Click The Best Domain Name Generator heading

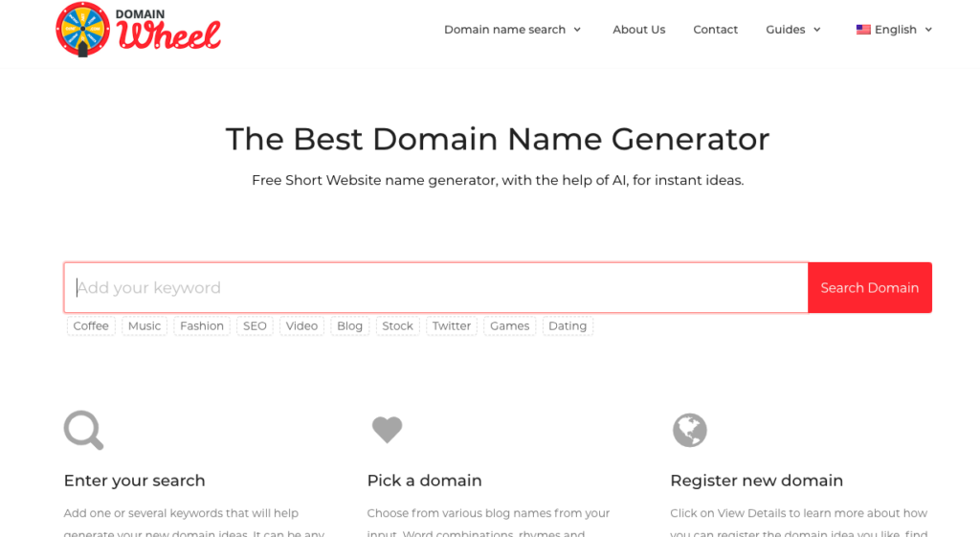498,139
